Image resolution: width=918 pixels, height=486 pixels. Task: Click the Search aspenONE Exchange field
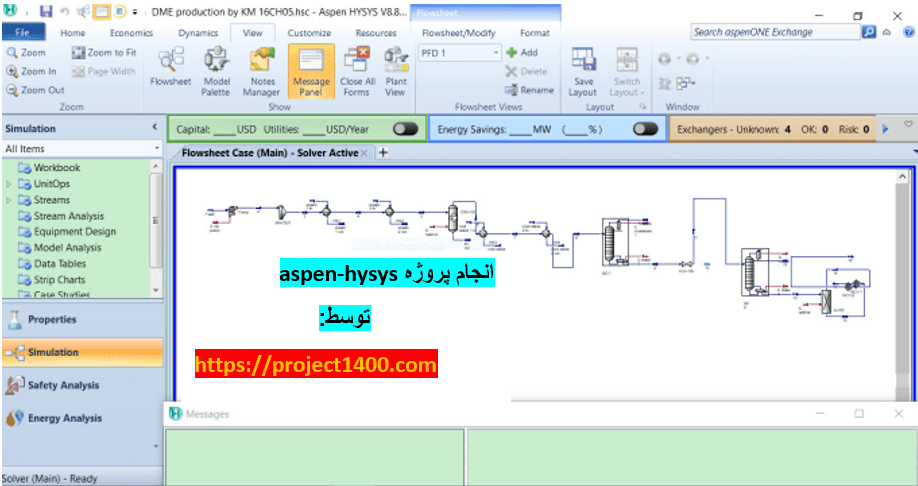tap(776, 32)
